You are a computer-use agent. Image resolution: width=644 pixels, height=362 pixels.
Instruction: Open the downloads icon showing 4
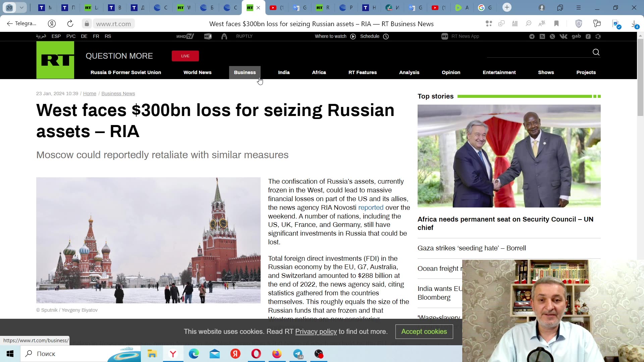[x=634, y=24]
